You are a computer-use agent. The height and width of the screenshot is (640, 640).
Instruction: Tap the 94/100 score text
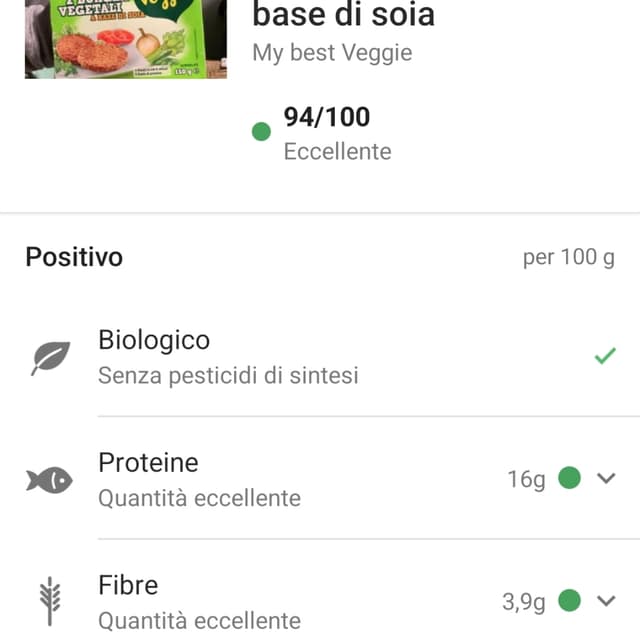(327, 117)
